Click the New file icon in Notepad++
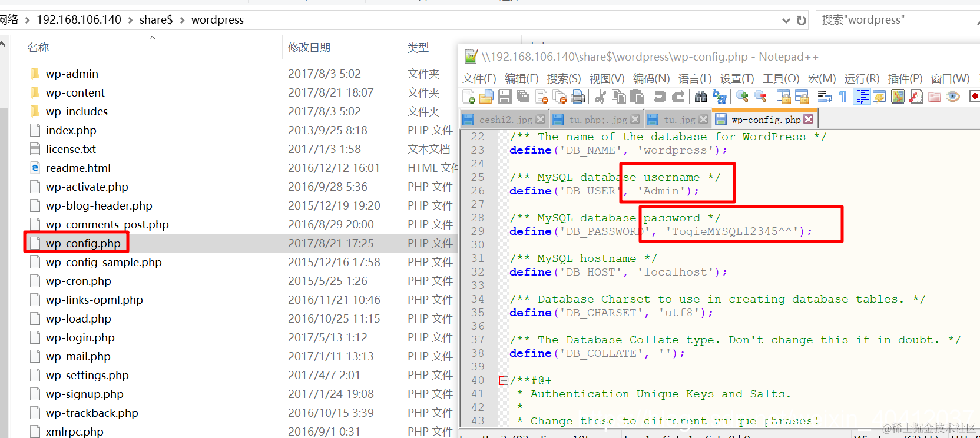 pyautogui.click(x=469, y=97)
